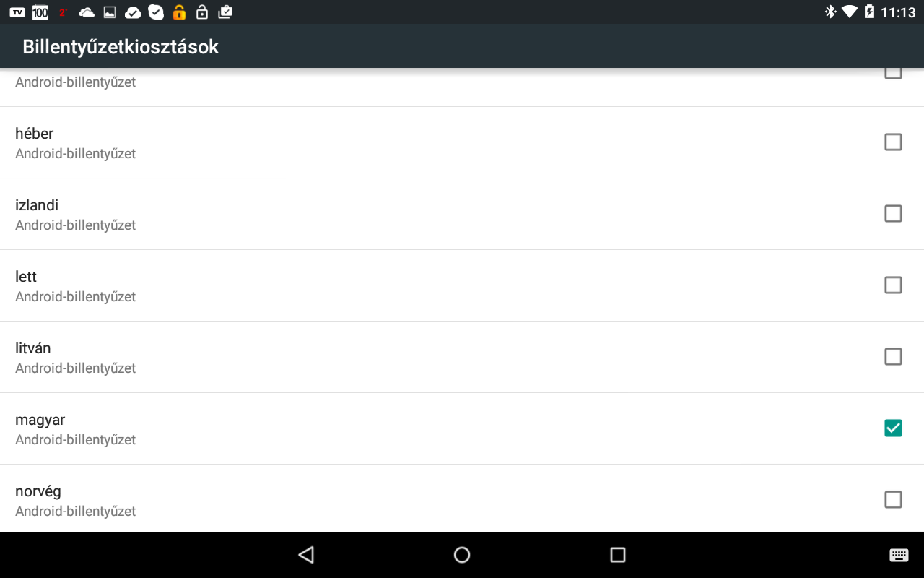Viewport: 924px width, 578px height.
Task: Open the image notification icon in status bar
Action: (x=110, y=12)
